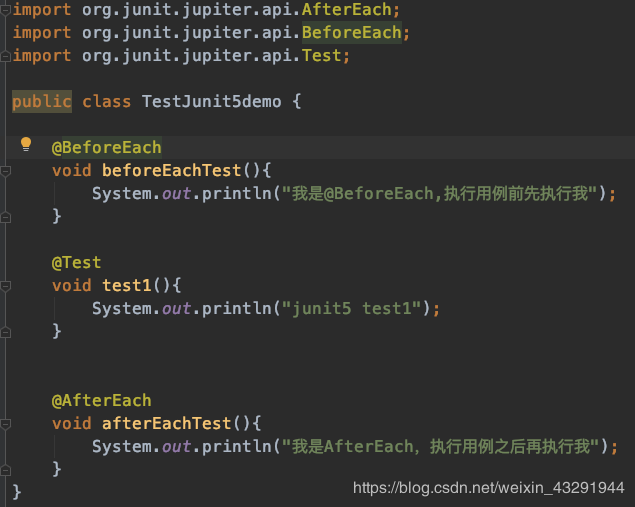Image resolution: width=635 pixels, height=507 pixels.
Task: Click the import fold end marker at Test import
Action: tap(5, 56)
